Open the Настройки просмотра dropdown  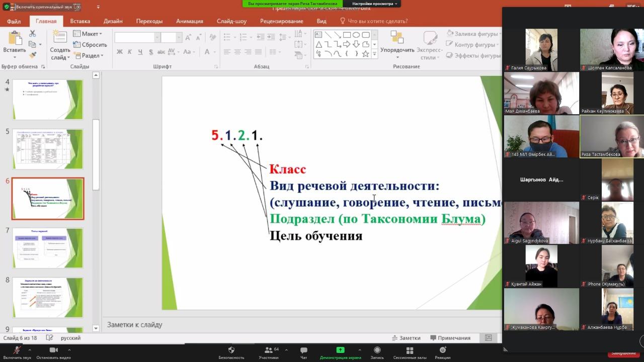click(374, 4)
